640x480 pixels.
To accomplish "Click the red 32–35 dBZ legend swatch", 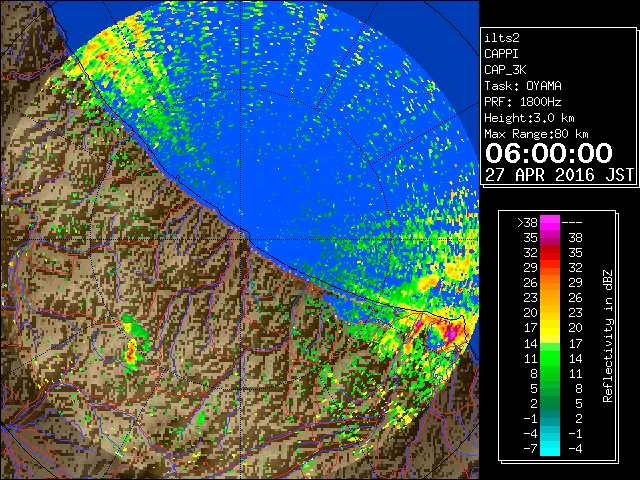I will pyautogui.click(x=550, y=253).
